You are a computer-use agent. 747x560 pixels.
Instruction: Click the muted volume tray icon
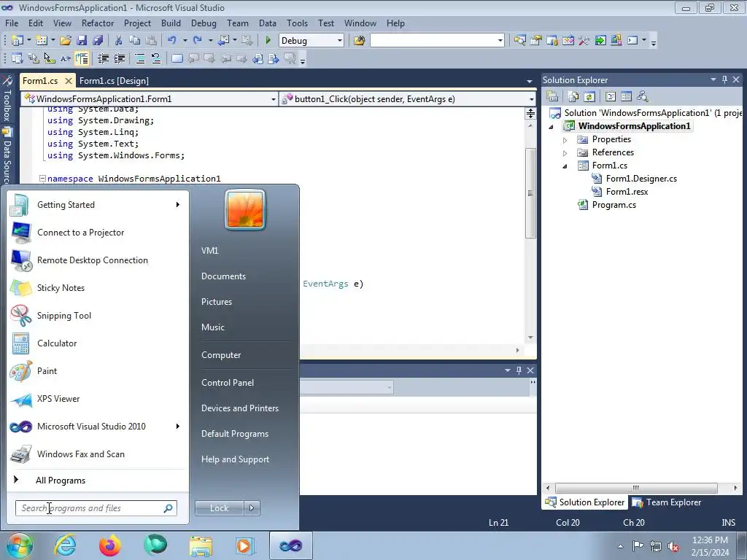click(673, 546)
